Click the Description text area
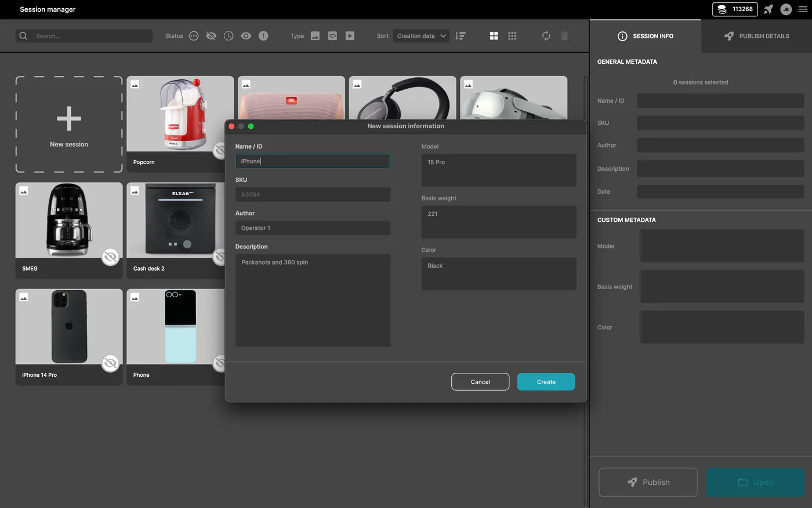 (x=313, y=300)
